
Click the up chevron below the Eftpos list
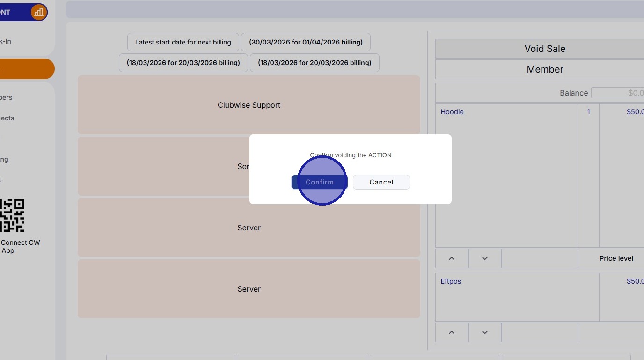click(x=452, y=332)
